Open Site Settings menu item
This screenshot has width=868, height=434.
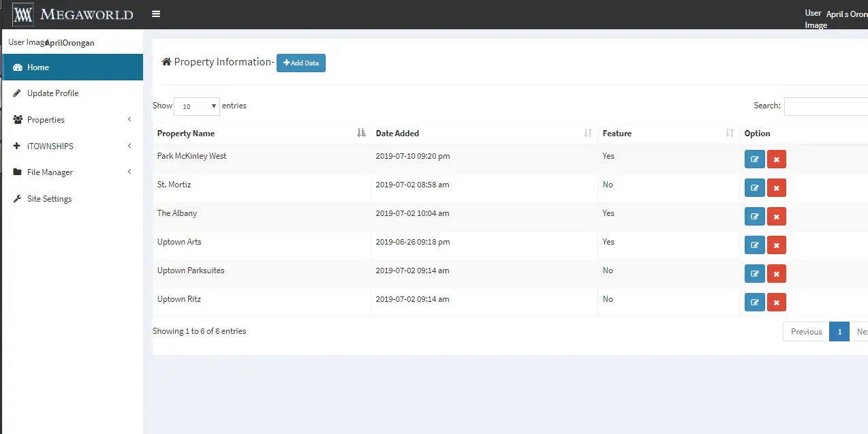pos(72,199)
